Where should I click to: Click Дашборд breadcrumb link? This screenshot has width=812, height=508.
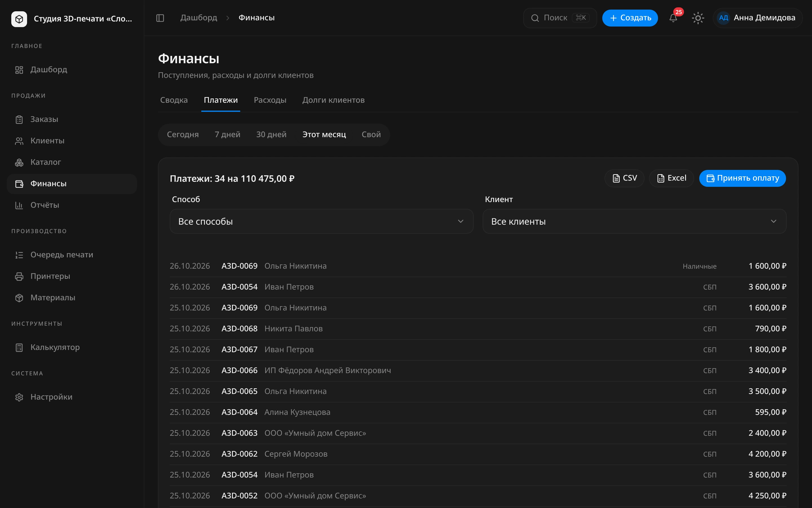tap(199, 18)
